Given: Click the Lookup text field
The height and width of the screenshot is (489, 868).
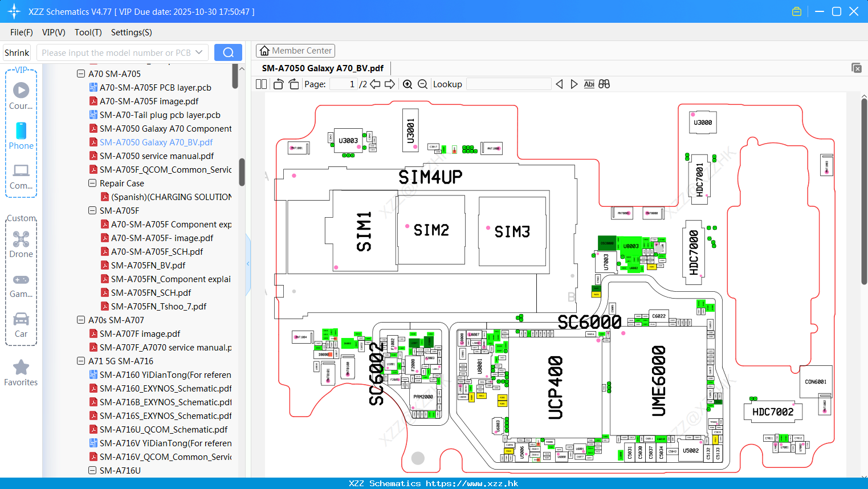Looking at the screenshot, I should click(x=509, y=84).
